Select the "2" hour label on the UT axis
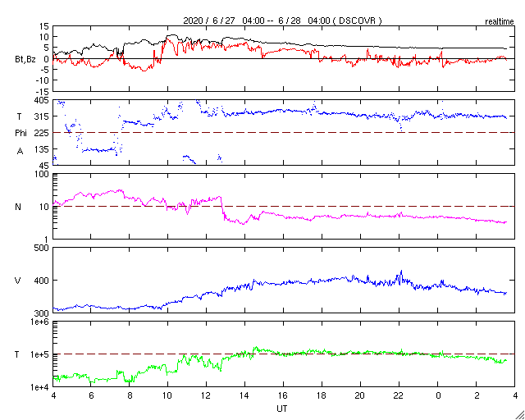Viewport: 525px width, 420px height. 476,395
